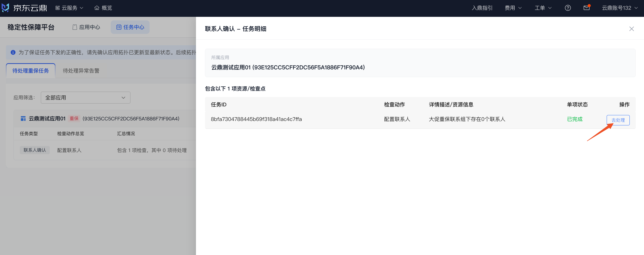Viewport: 644px width, 255px height.
Task: Open the 全部应用 filter dropdown
Action: tap(85, 98)
